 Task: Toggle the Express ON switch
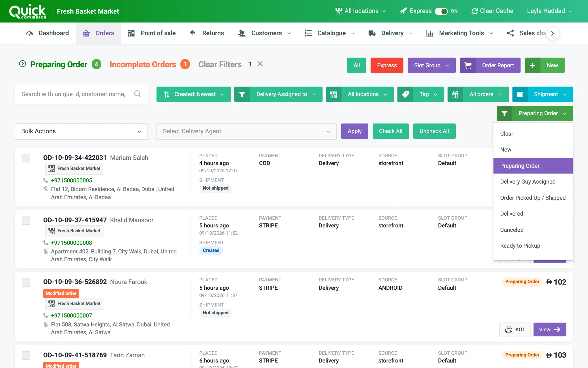pos(441,11)
